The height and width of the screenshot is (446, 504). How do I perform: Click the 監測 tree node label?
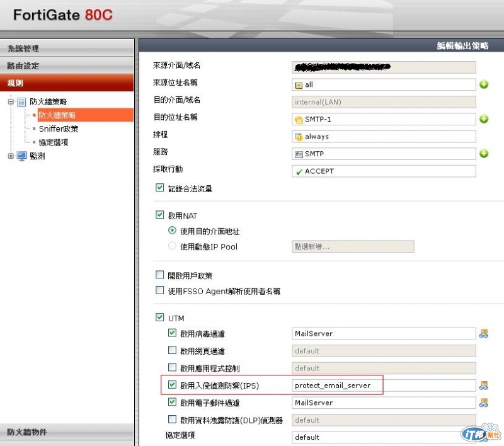[37, 156]
